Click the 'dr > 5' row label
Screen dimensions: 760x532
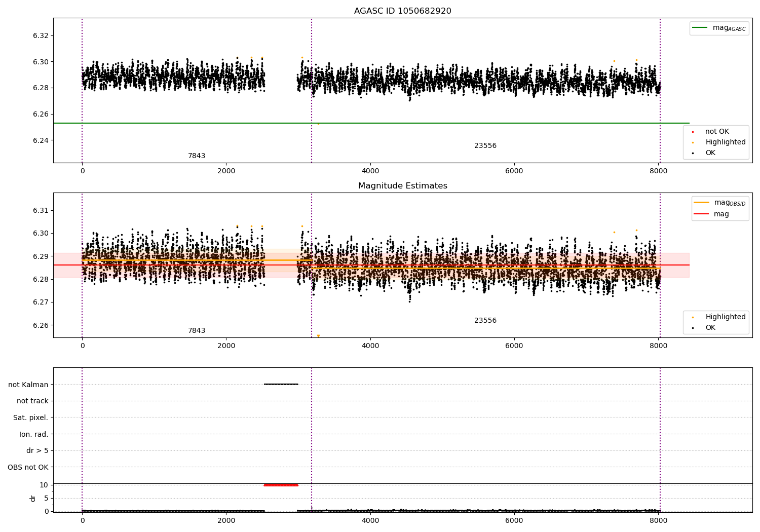click(37, 450)
